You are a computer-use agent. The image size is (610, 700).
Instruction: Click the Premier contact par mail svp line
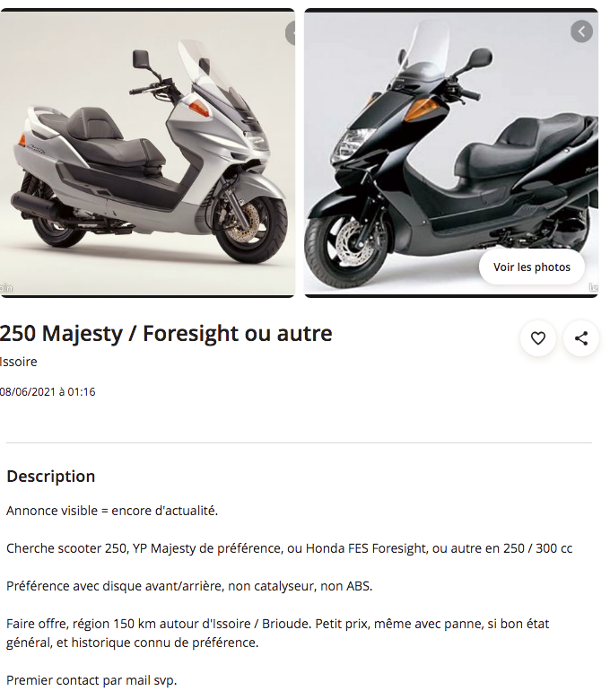(x=91, y=680)
